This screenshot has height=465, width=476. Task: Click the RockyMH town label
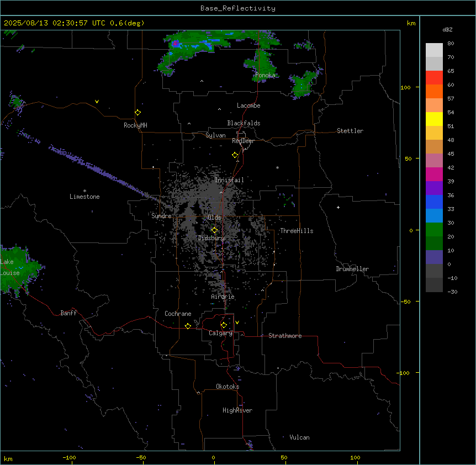tap(135, 125)
